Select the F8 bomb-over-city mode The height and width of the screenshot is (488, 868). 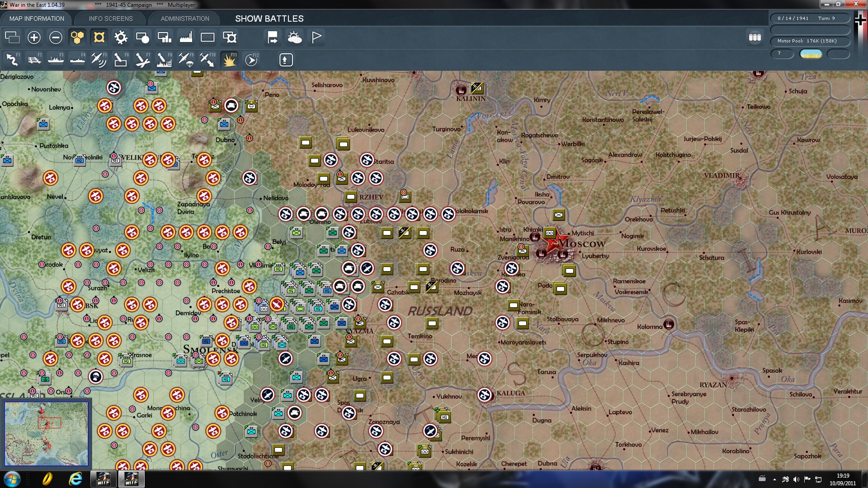click(x=164, y=60)
